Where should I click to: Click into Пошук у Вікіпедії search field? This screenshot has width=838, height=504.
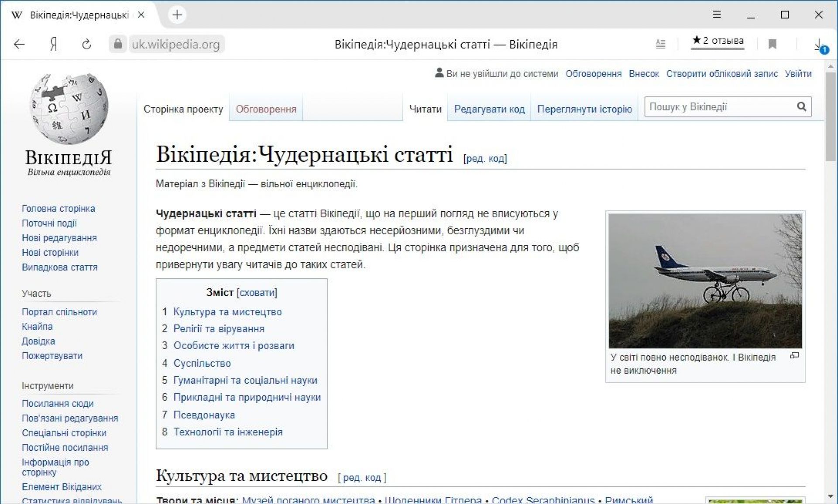[x=720, y=107]
